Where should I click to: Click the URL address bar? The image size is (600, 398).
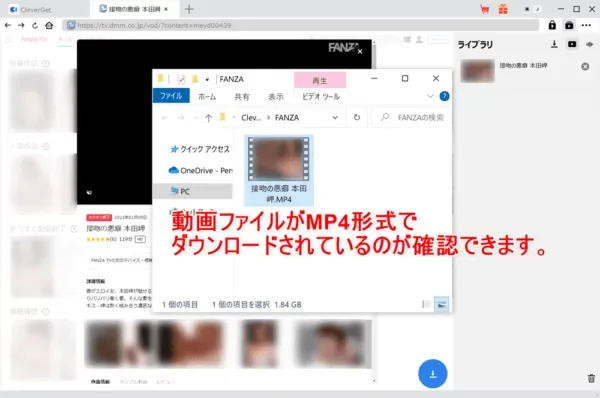click(x=300, y=25)
